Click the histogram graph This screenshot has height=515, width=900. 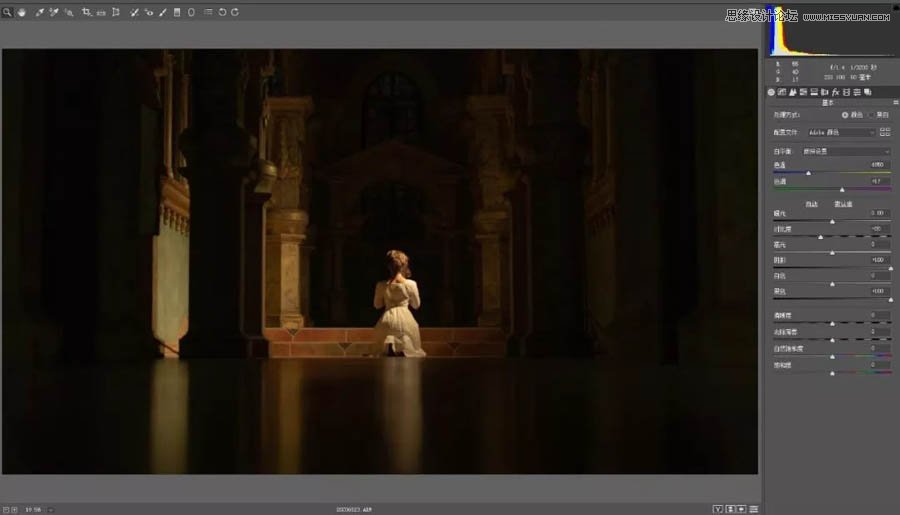coord(831,32)
